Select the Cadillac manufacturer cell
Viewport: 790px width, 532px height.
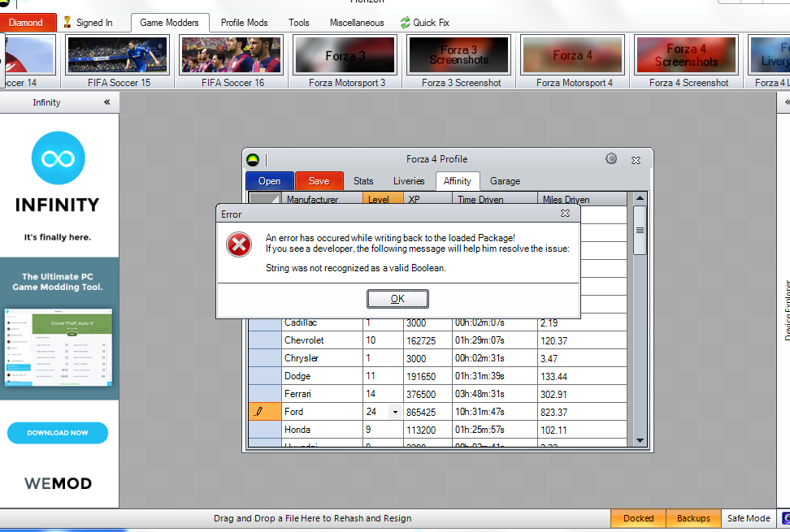point(322,323)
